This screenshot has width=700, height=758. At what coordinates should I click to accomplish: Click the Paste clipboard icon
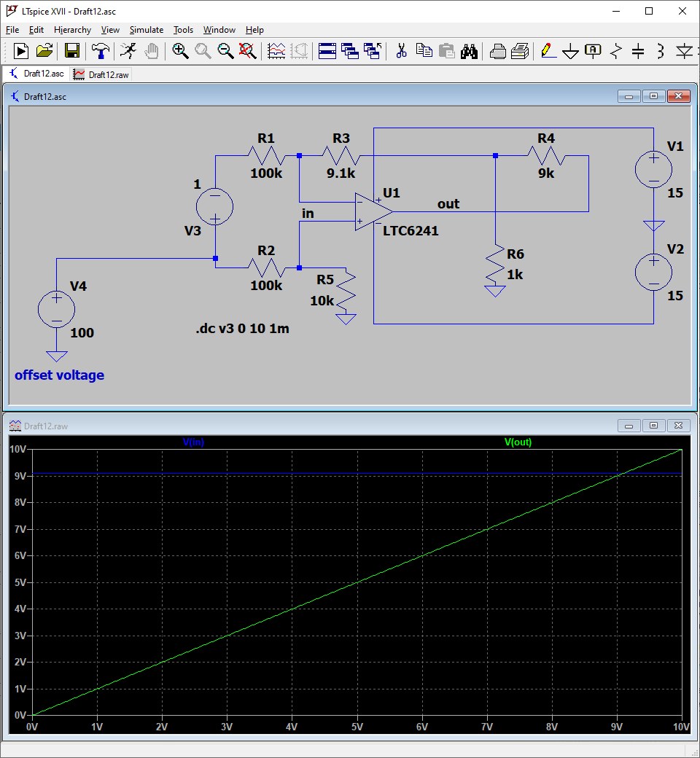pos(446,51)
